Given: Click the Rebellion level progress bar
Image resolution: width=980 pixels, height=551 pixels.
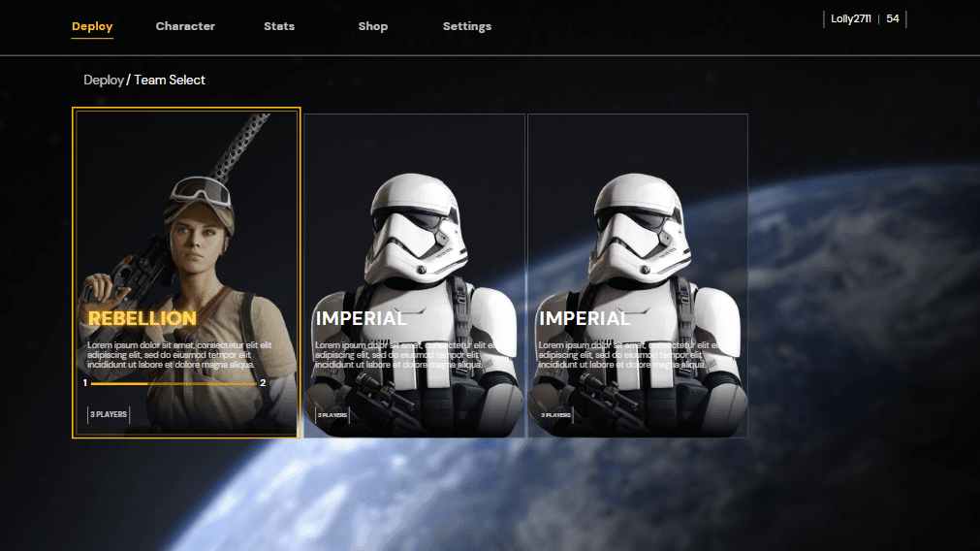Looking at the screenshot, I should click(174, 383).
